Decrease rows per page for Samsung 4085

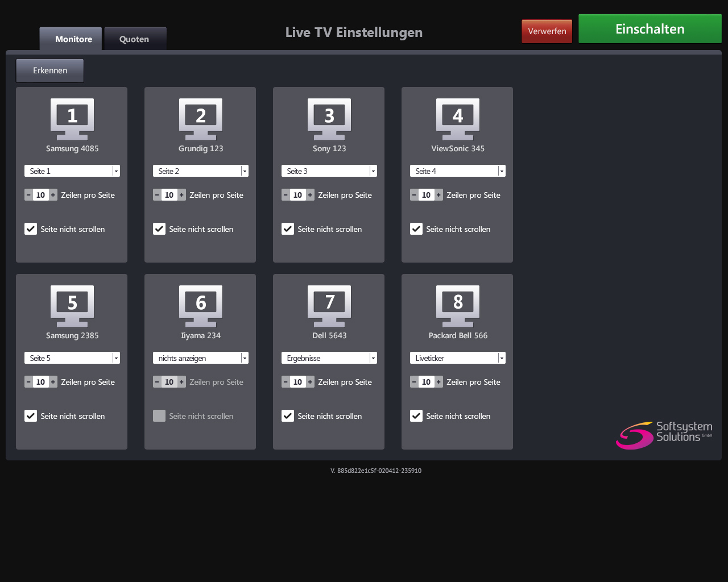click(x=28, y=195)
